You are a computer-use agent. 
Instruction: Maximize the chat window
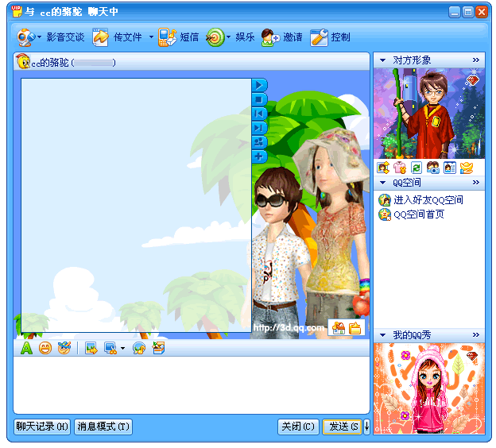468,12
